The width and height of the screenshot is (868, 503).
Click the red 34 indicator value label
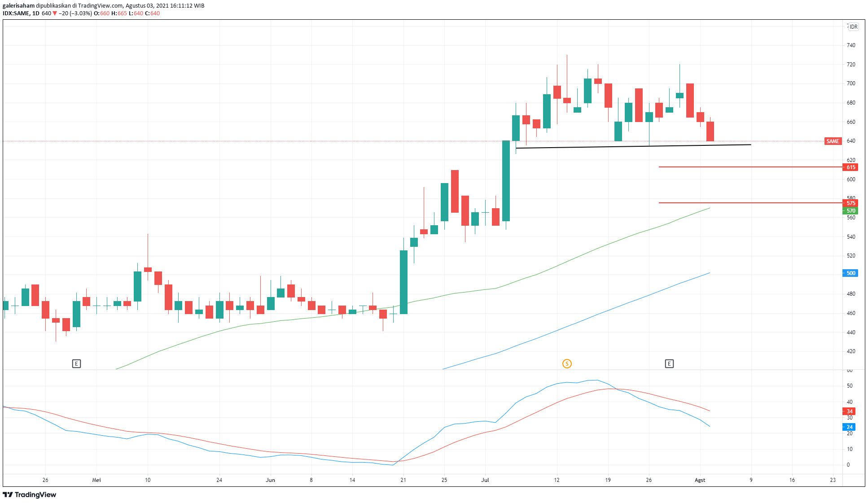pos(849,411)
